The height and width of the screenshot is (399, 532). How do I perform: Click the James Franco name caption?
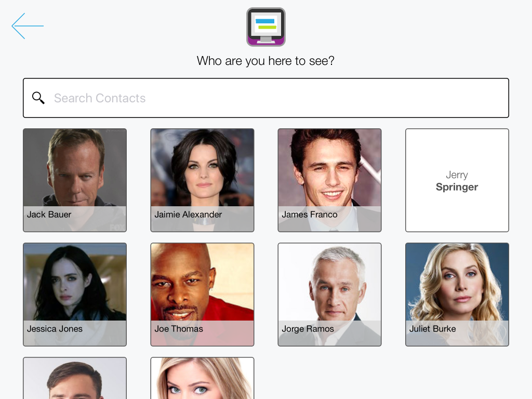point(310,215)
